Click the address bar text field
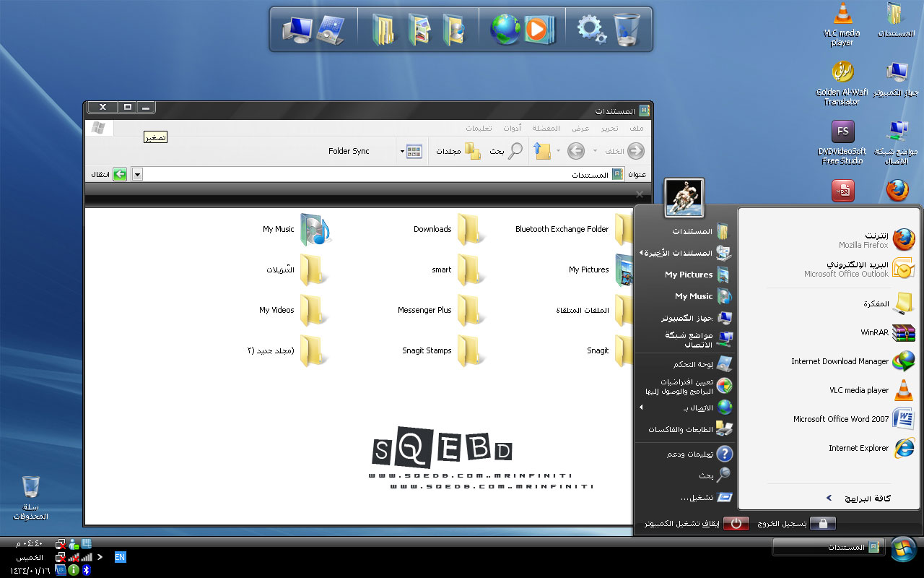This screenshot has height=578, width=924. click(x=361, y=174)
